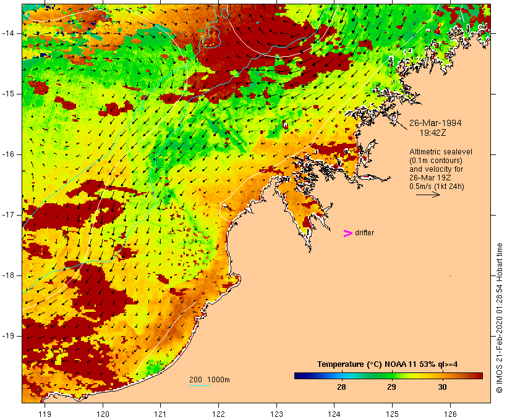Click the colorbar label '30'

click(x=442, y=387)
